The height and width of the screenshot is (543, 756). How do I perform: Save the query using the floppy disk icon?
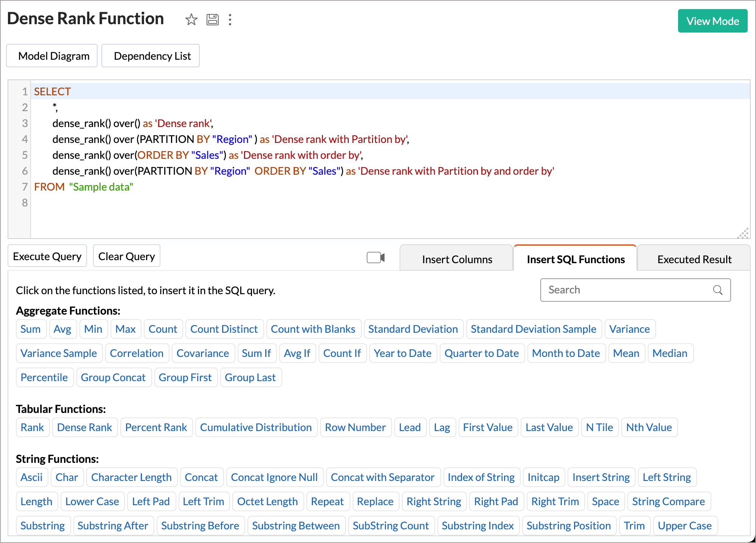pyautogui.click(x=212, y=20)
